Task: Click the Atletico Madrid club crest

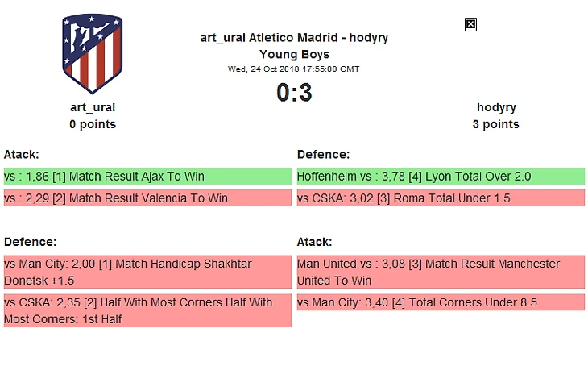Action: click(92, 54)
